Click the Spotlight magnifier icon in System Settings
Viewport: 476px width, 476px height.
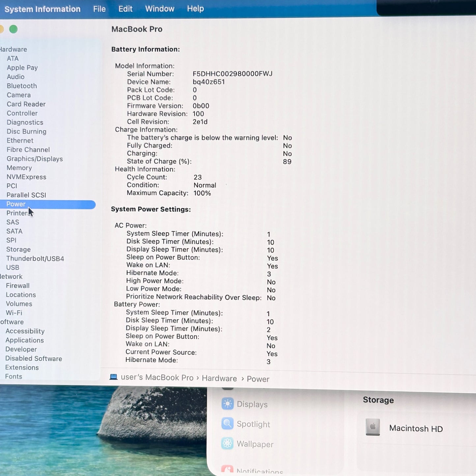point(228,424)
